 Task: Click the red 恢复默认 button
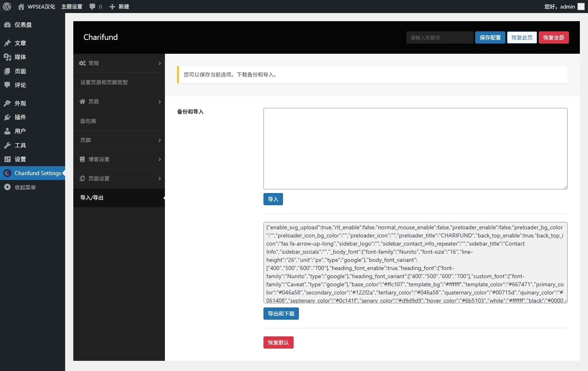click(x=278, y=342)
